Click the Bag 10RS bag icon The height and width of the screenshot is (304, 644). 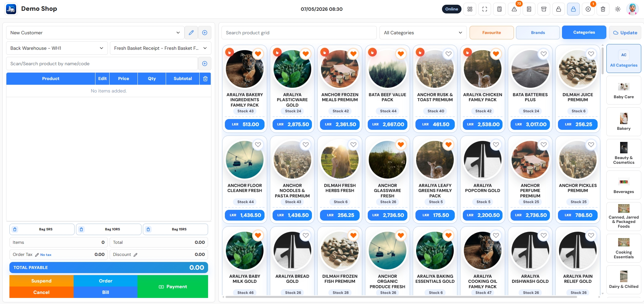pos(81,229)
